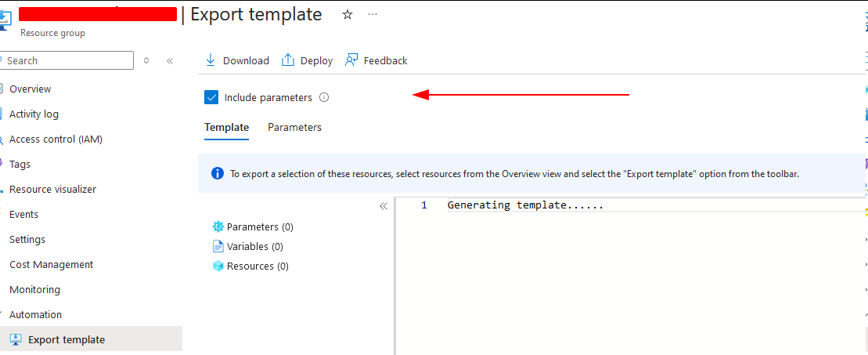
Task: Collapse the template tree pane using the double chevron
Action: (x=383, y=206)
